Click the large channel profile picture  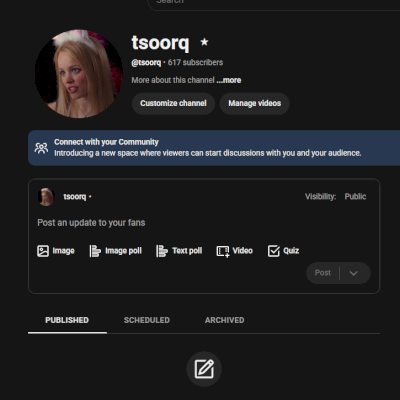click(x=79, y=74)
